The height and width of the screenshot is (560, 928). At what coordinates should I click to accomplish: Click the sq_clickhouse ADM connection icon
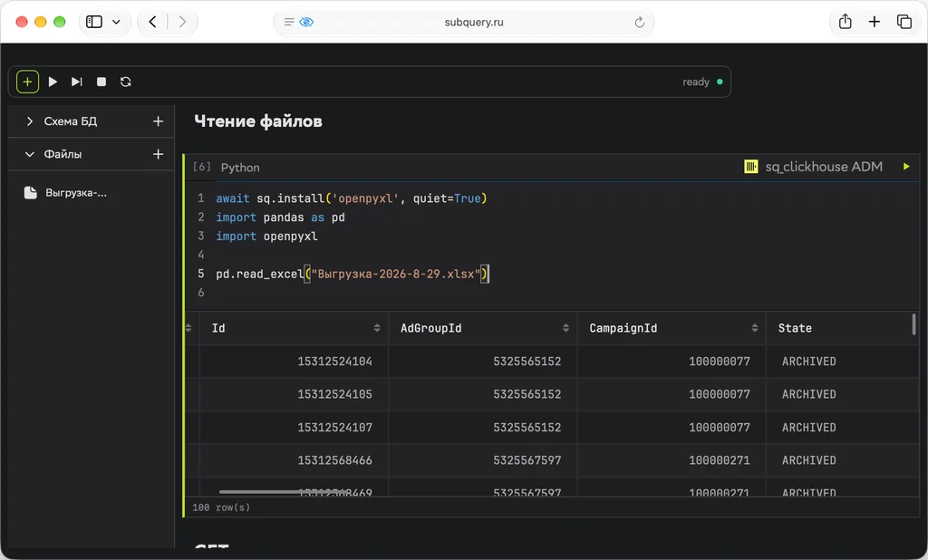tap(751, 167)
